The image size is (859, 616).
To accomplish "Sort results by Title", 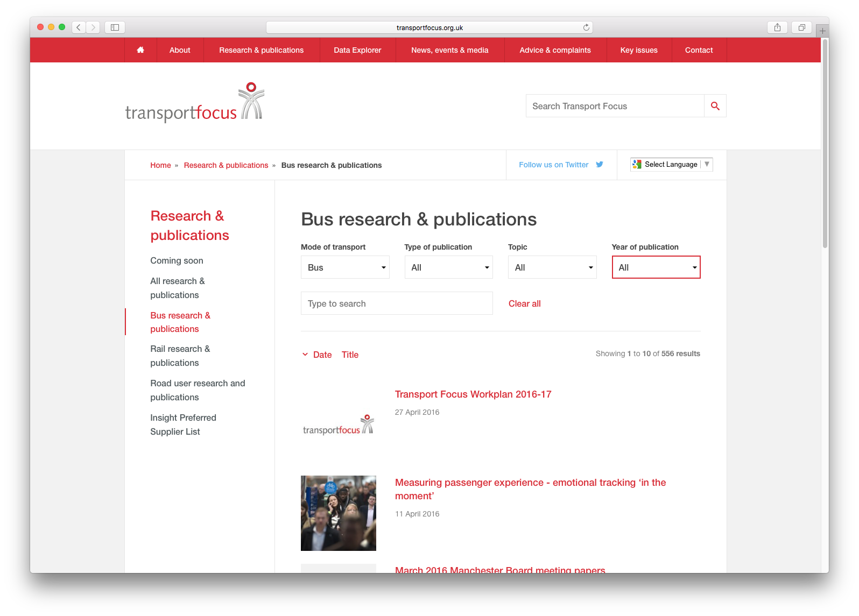I will point(350,355).
